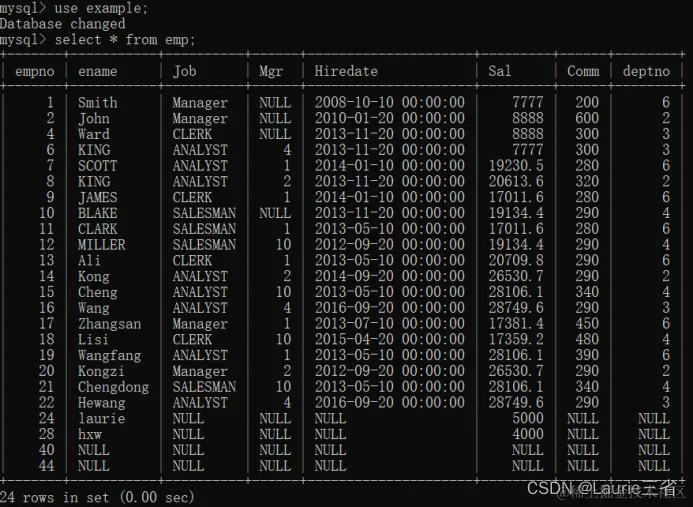This screenshot has width=693, height=507.
Task: Click Manager job in Zhangsan row
Action: [200, 324]
